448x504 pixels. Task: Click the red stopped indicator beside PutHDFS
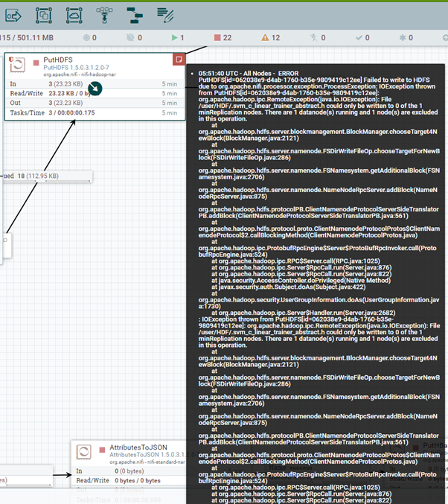point(35,63)
